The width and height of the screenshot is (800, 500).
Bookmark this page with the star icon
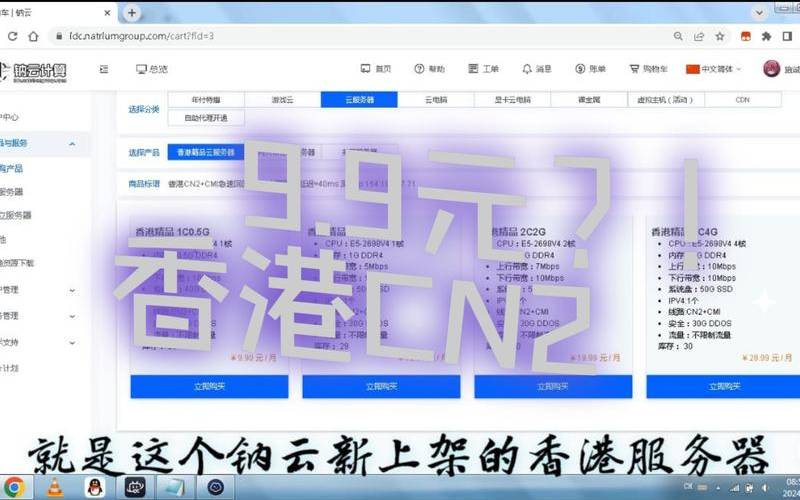tap(720, 36)
